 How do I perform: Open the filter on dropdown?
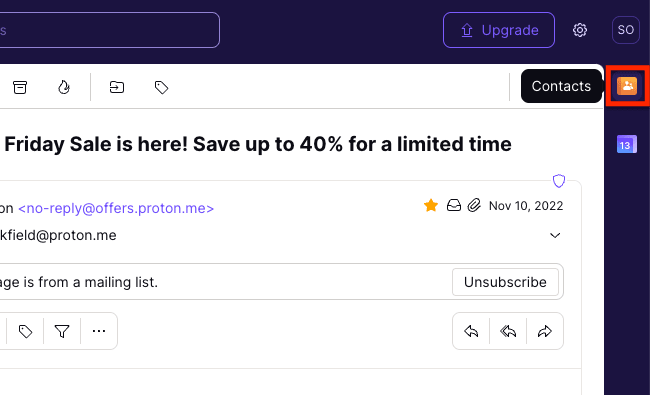pyautogui.click(x=62, y=331)
